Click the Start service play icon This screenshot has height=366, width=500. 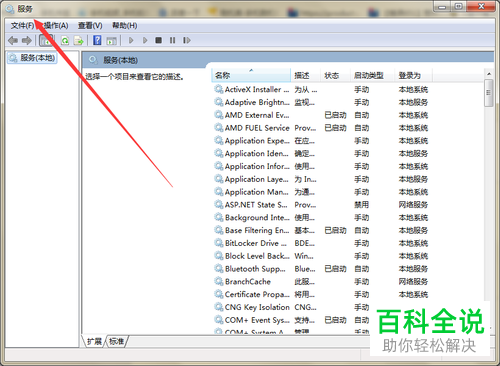[131, 40]
